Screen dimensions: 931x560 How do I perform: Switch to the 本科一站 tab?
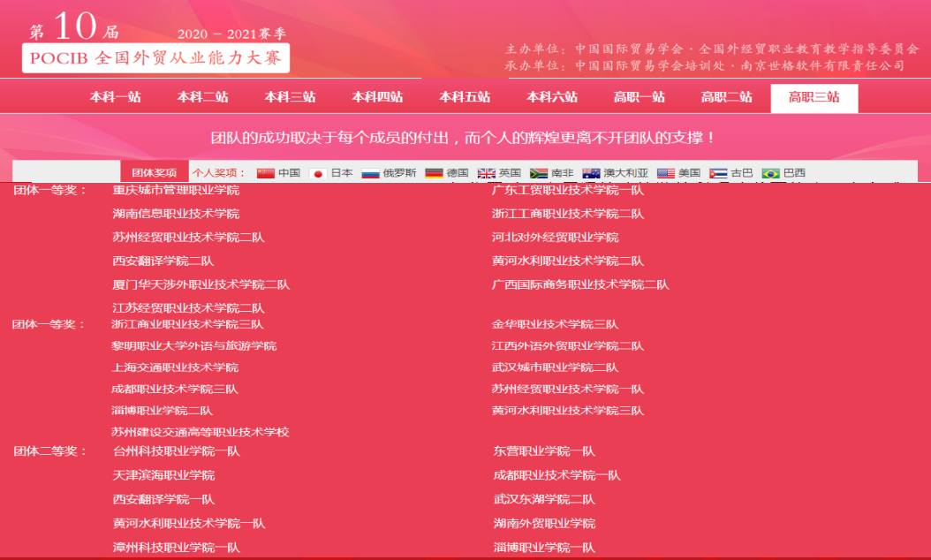[115, 98]
